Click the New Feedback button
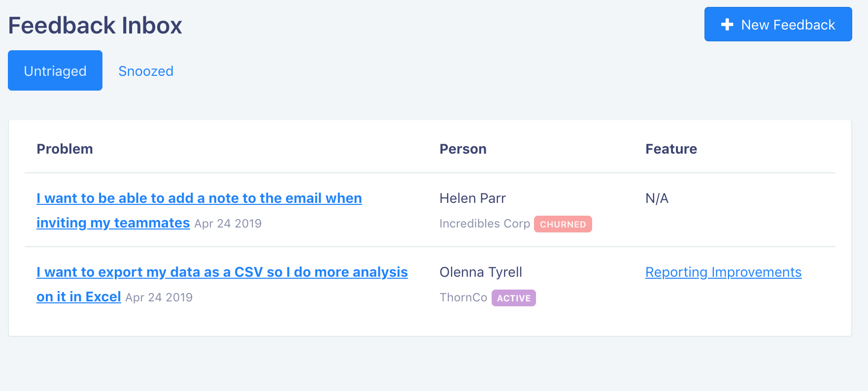This screenshot has height=391, width=868. (778, 24)
